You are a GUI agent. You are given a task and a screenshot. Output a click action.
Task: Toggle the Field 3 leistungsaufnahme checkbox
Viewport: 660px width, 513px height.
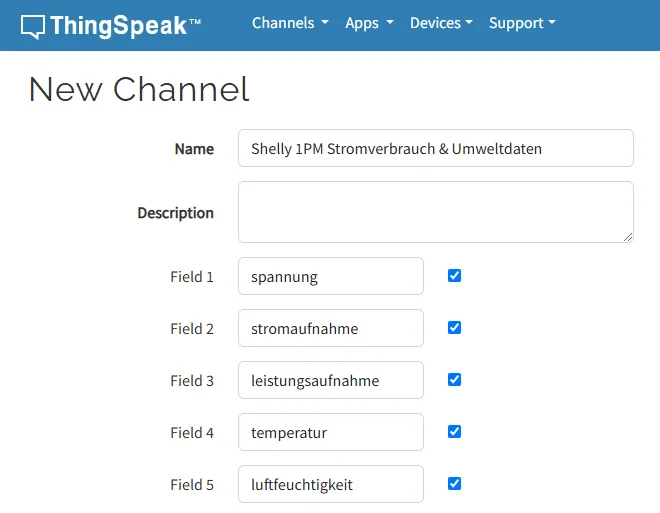click(455, 380)
